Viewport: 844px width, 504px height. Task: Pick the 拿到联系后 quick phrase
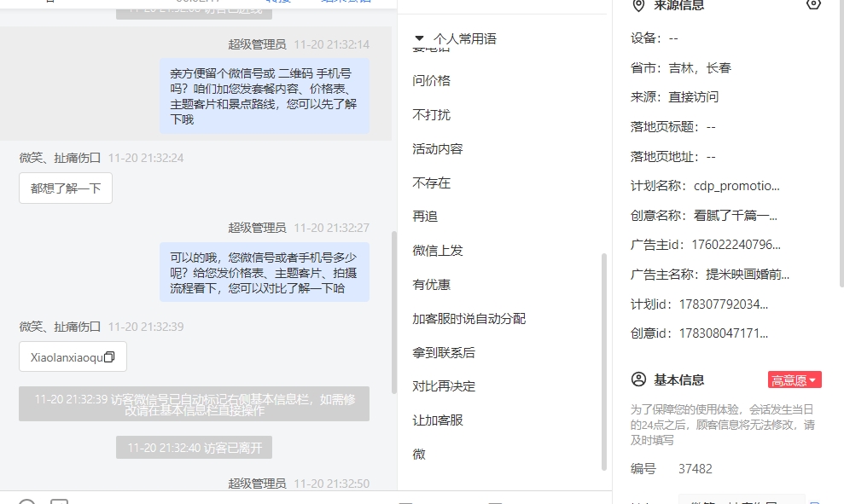pos(444,352)
